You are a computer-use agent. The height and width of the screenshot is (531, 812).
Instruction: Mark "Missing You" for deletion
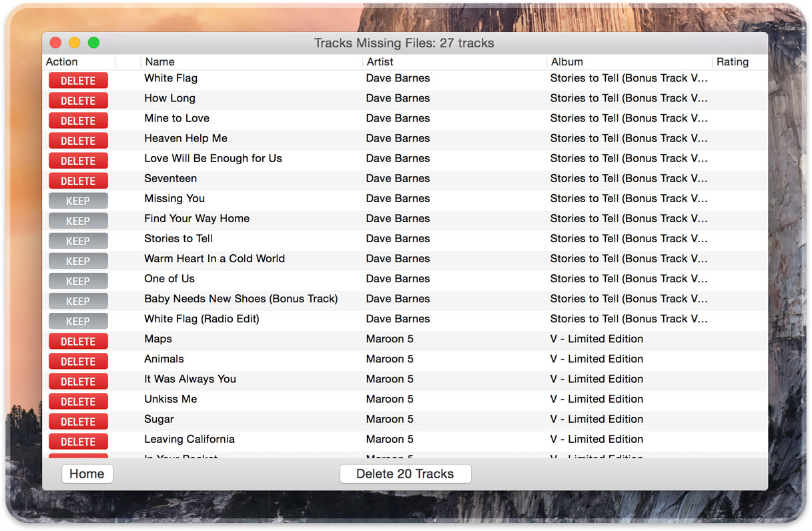click(x=77, y=200)
